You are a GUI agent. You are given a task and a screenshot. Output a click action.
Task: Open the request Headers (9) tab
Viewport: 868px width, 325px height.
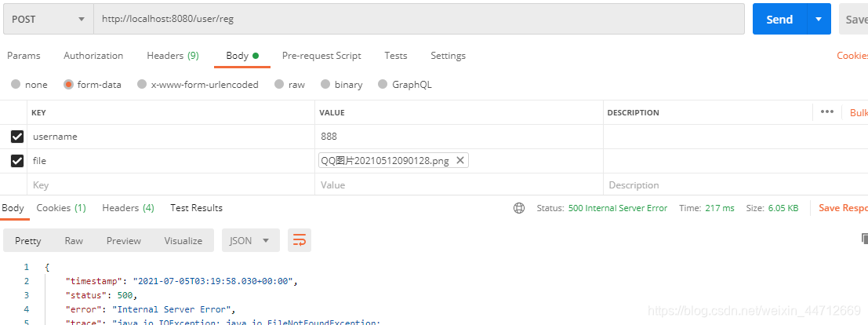pos(173,56)
